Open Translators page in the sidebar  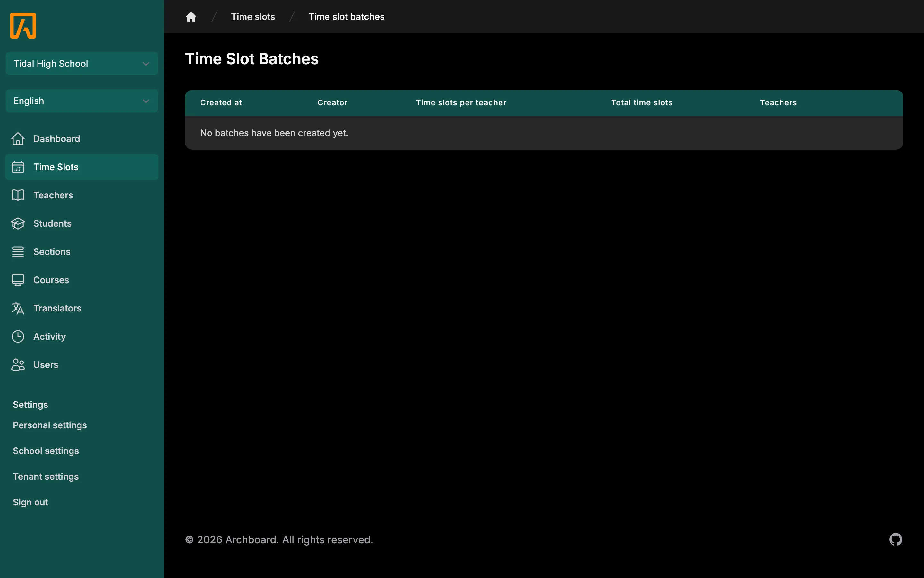tap(82, 309)
